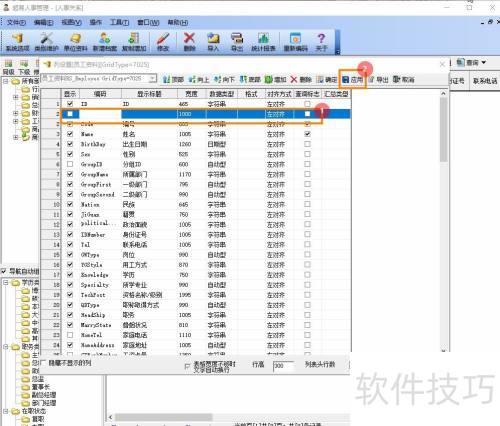Select 部门经理 in the tree
Image resolution: width=500 pixels, height=426 pixels.
(44, 403)
